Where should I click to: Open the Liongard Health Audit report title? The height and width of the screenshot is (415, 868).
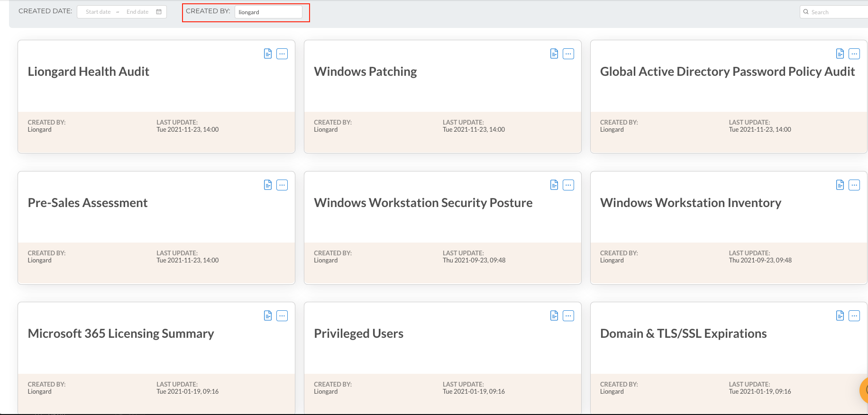89,72
